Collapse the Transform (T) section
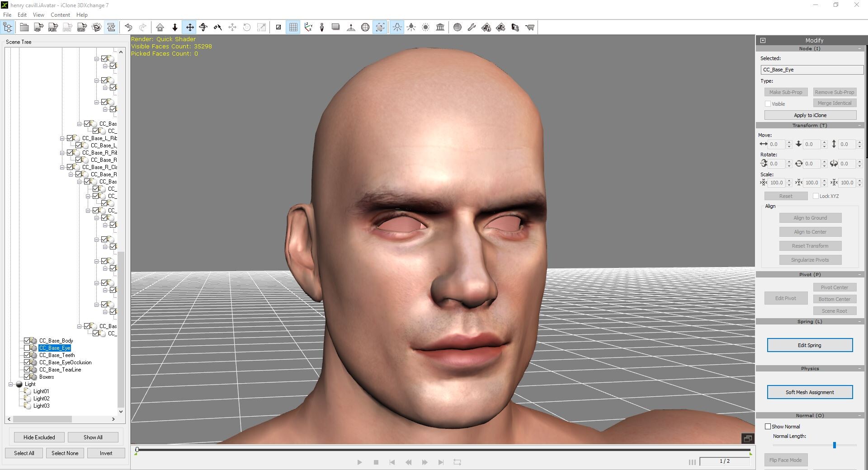The image size is (868, 470). 859,126
